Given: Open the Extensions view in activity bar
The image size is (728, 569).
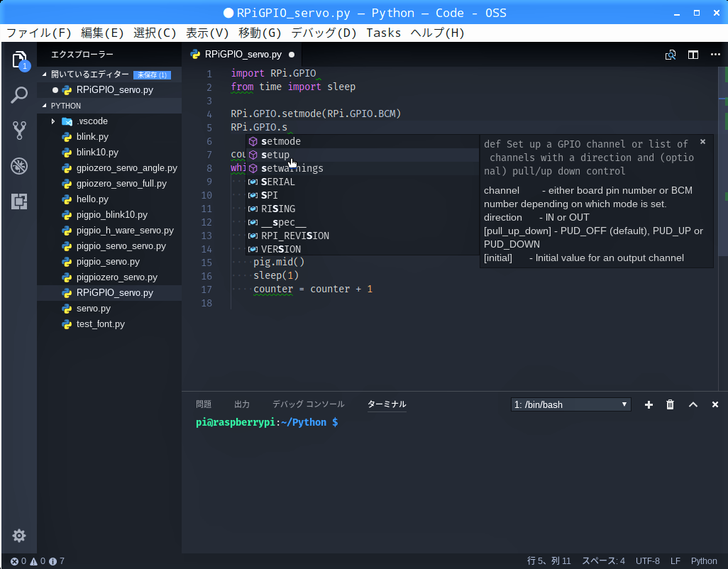Looking at the screenshot, I should [19, 201].
